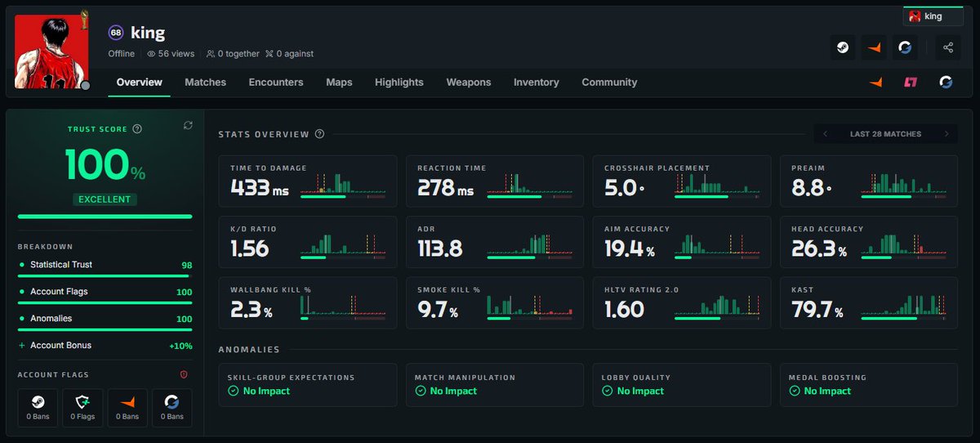
Task: Click the checkmark icon in Lobby Quality
Action: (608, 391)
